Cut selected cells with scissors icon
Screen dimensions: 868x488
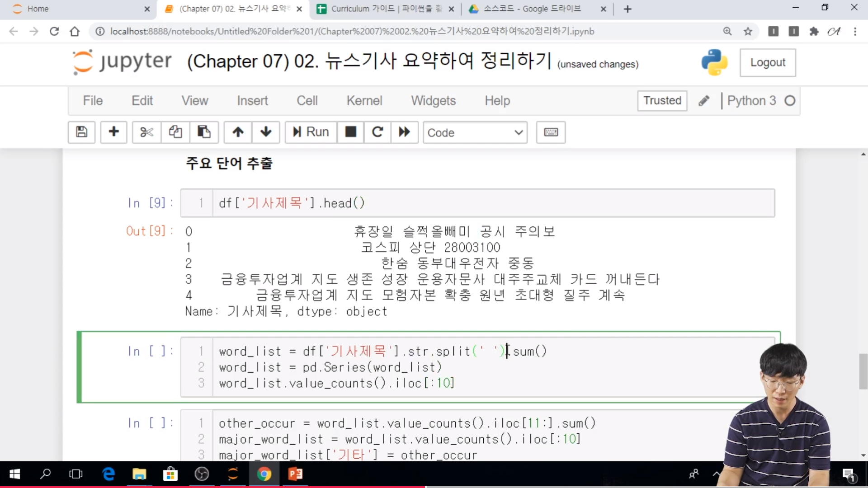point(146,132)
